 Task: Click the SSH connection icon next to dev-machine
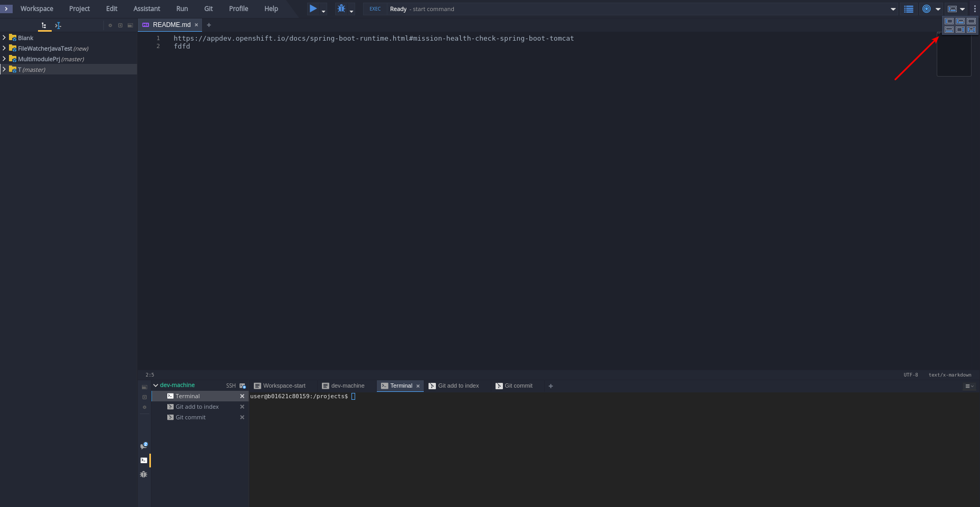coord(243,386)
